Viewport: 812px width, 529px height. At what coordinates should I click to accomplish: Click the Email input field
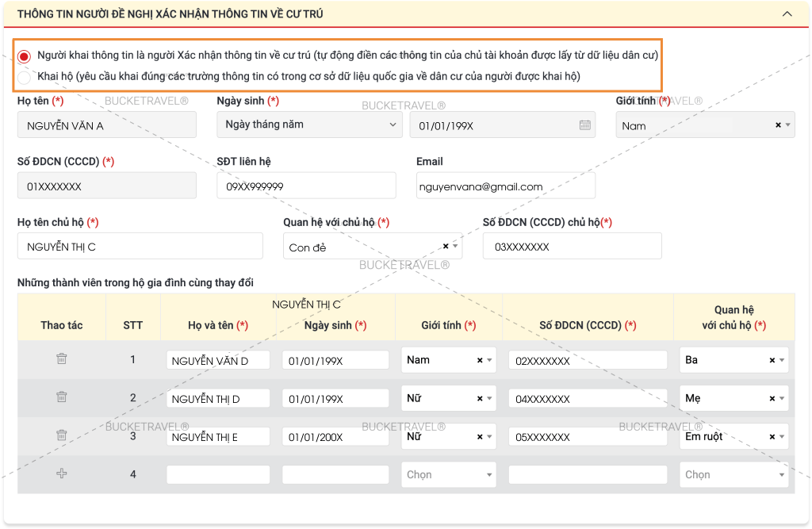click(x=505, y=186)
